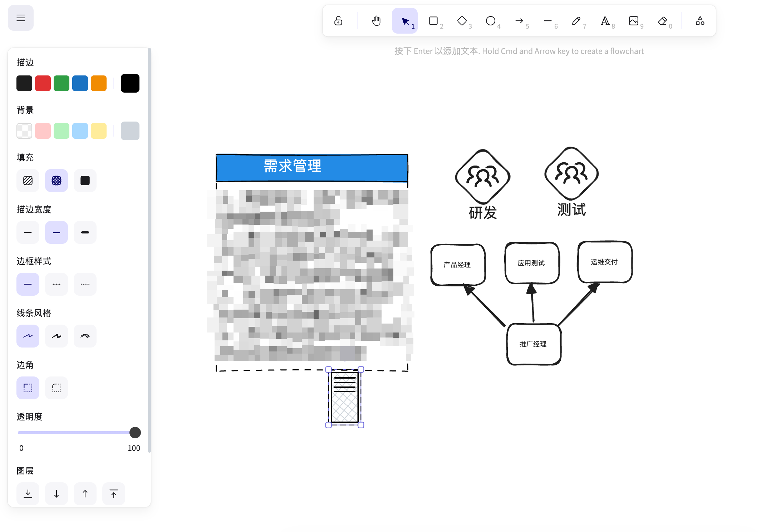Select dashed border style
Screen dimensions: 771x532
click(x=57, y=284)
